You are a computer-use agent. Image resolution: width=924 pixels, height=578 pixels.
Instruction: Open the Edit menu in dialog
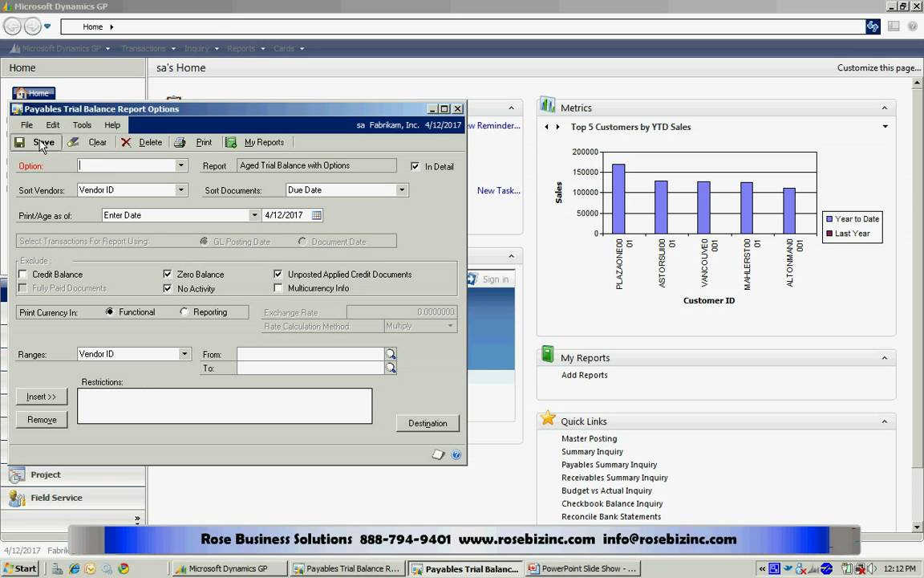pos(53,125)
